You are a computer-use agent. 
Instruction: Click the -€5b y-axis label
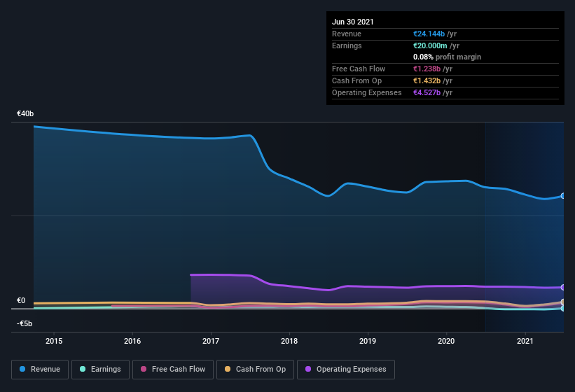pos(25,323)
